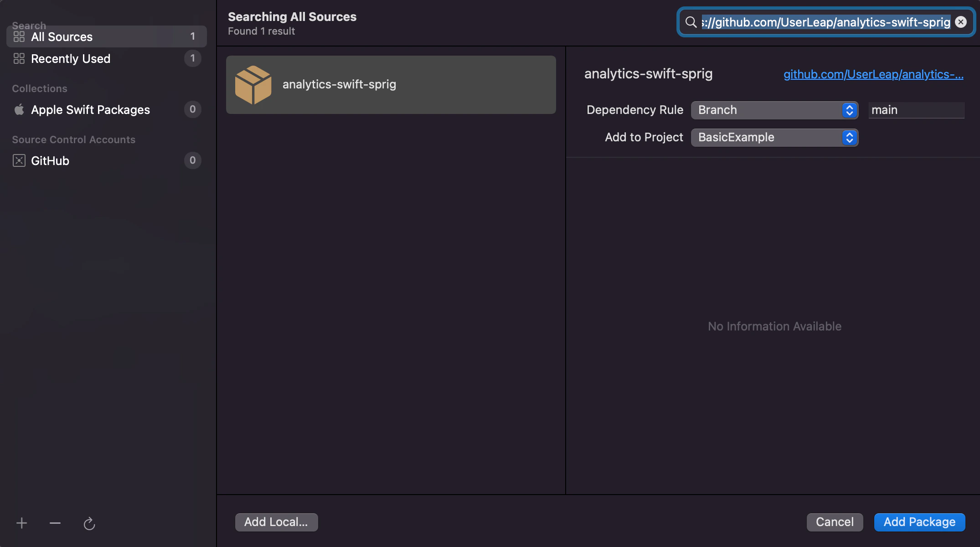Select the analytics-swift-sprig result row
The width and height of the screenshot is (980, 547).
(x=391, y=85)
